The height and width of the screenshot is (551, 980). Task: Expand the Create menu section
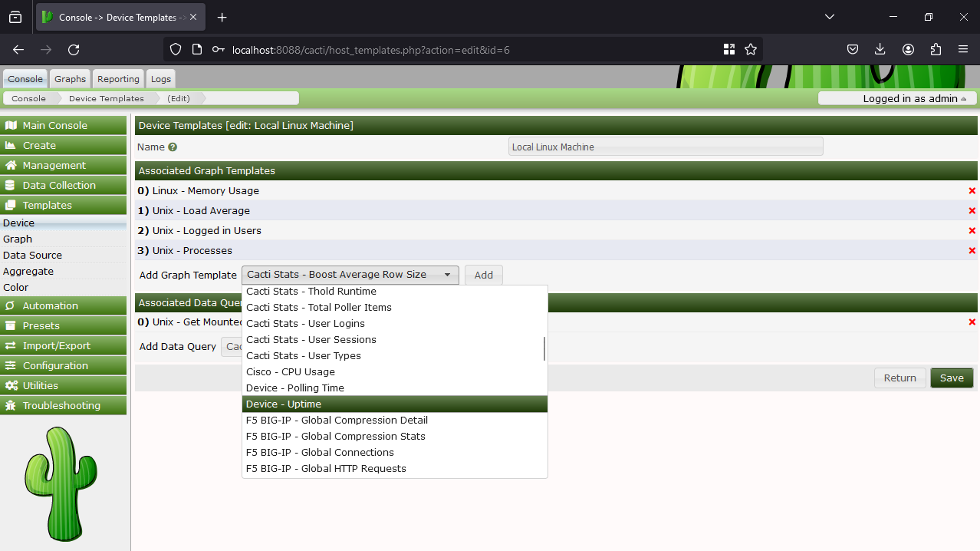pyautogui.click(x=64, y=145)
